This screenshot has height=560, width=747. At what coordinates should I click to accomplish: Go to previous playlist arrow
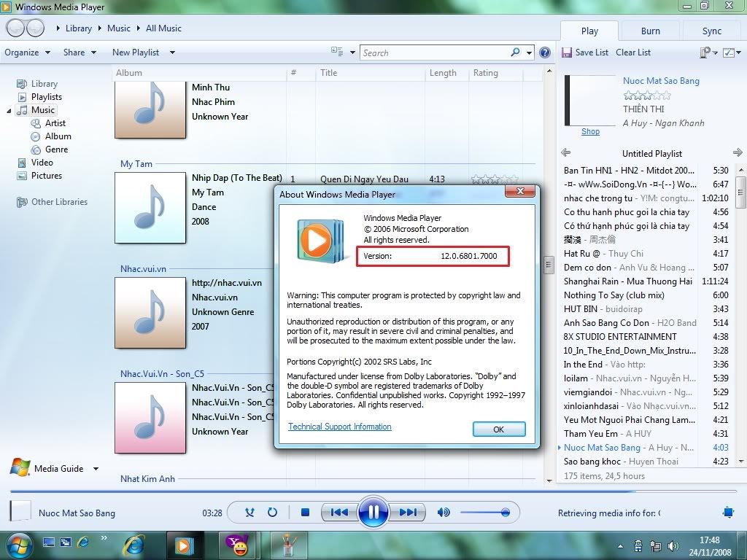click(565, 152)
